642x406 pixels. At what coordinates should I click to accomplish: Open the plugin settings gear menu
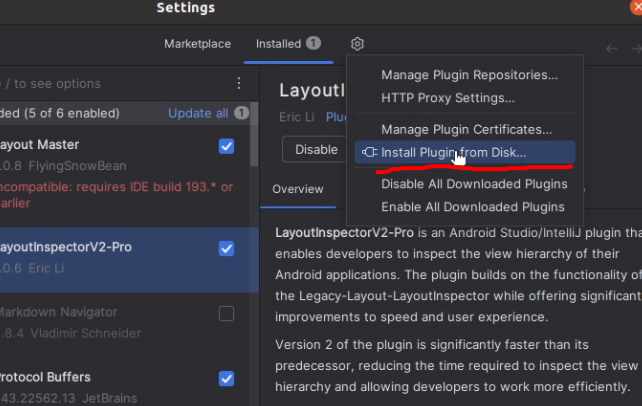[357, 44]
